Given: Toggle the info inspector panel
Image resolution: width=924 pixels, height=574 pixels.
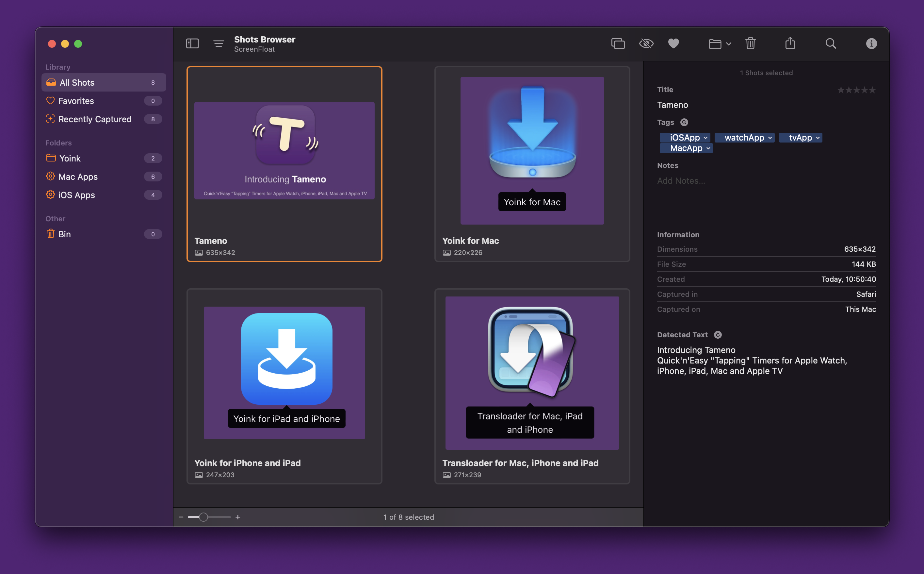Looking at the screenshot, I should coord(871,44).
